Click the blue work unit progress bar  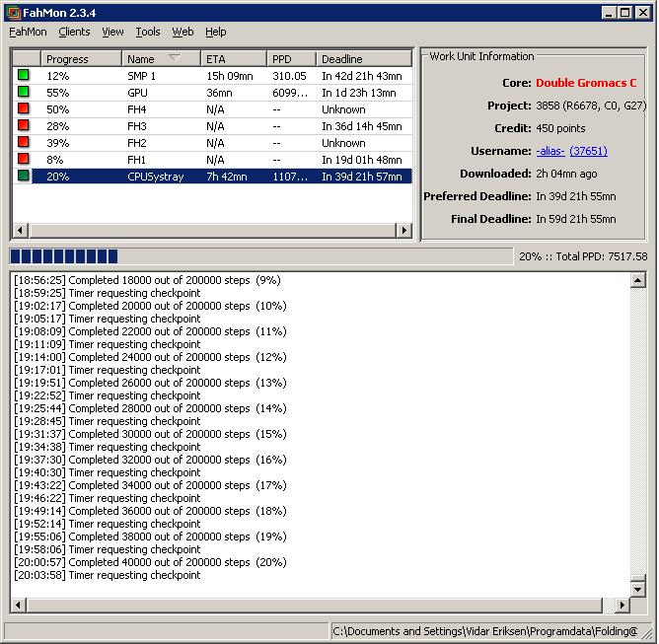click(x=261, y=256)
